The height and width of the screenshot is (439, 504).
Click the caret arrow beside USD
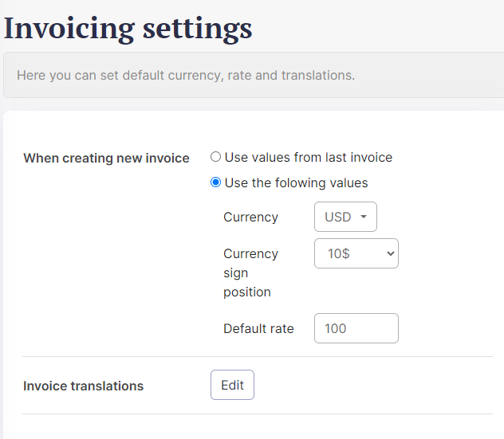point(364,217)
